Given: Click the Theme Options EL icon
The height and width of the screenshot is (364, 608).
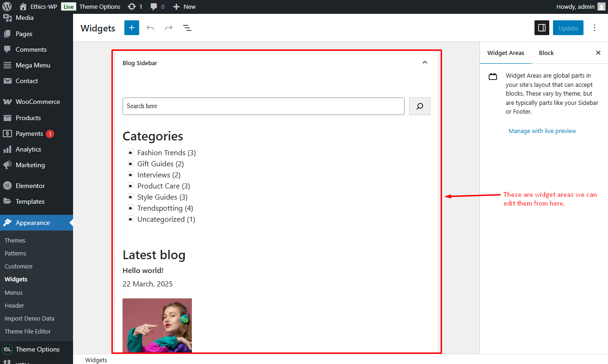Looking at the screenshot, I should pyautogui.click(x=7, y=349).
